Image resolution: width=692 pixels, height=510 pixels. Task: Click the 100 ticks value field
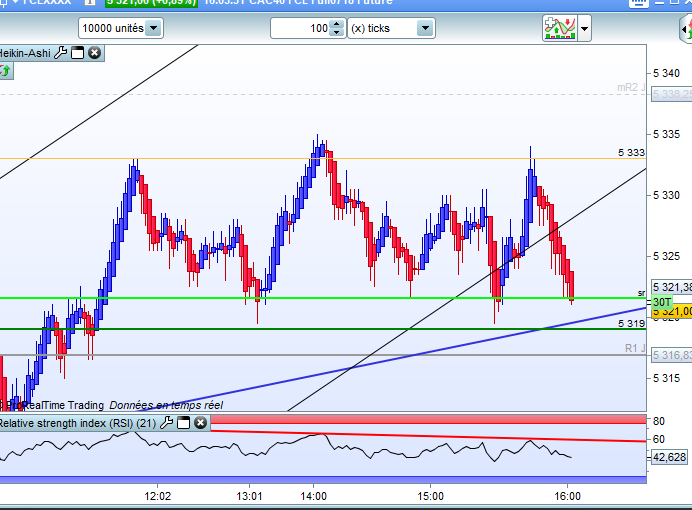pos(301,28)
